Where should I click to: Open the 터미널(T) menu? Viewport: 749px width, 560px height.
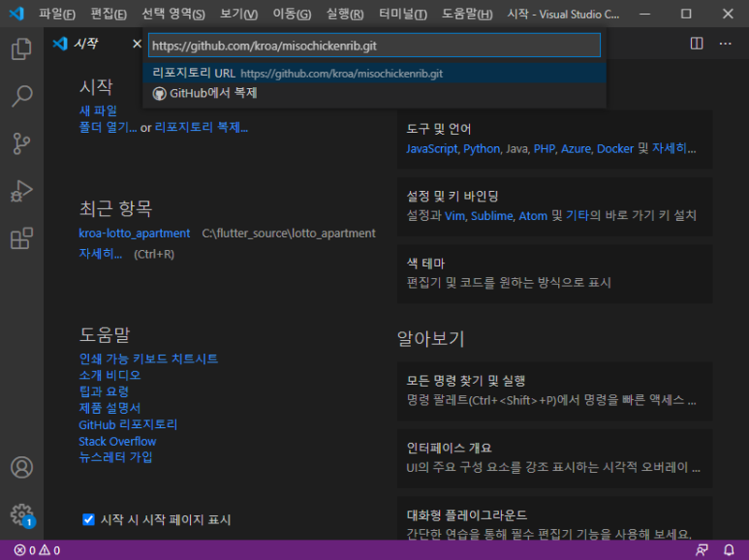pyautogui.click(x=403, y=14)
